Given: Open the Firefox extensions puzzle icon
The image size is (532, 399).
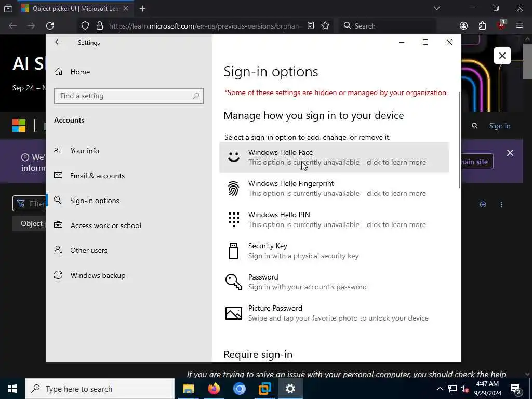Looking at the screenshot, I should tap(482, 26).
